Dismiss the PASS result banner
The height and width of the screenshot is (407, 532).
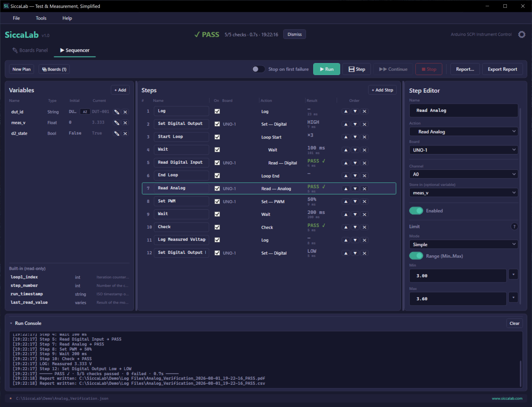[294, 34]
